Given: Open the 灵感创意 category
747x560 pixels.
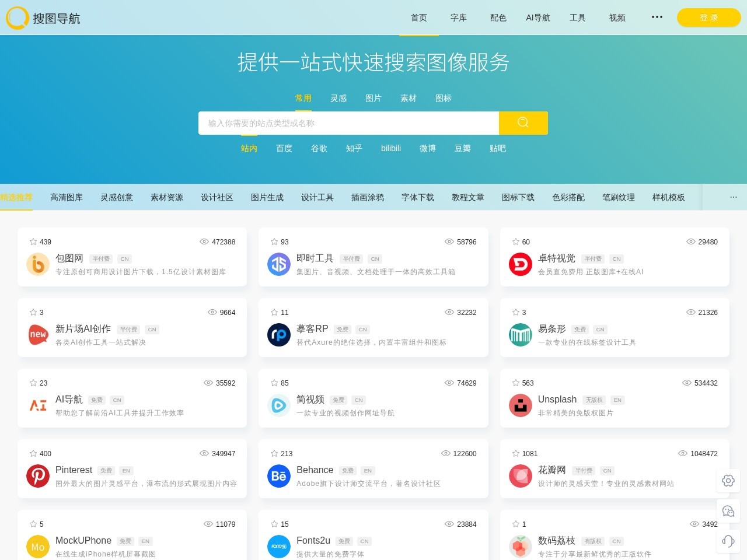Looking at the screenshot, I should (x=117, y=197).
